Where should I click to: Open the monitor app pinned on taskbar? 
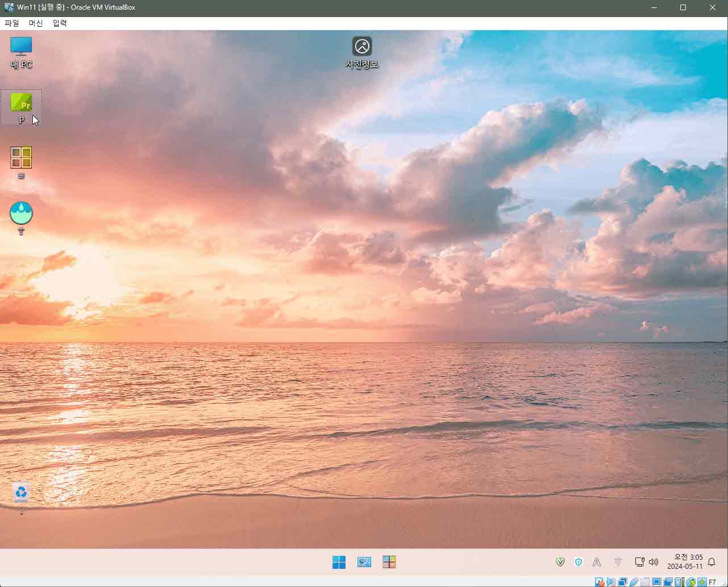[x=364, y=562]
